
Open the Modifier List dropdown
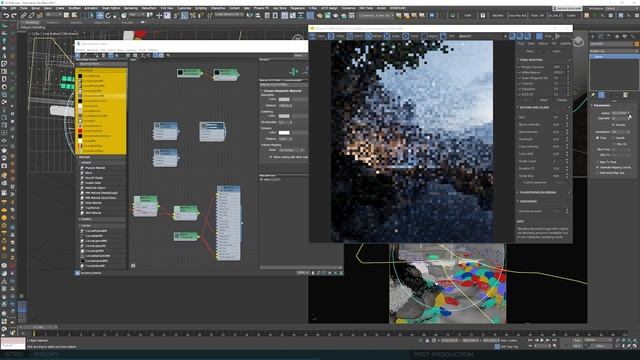614,51
